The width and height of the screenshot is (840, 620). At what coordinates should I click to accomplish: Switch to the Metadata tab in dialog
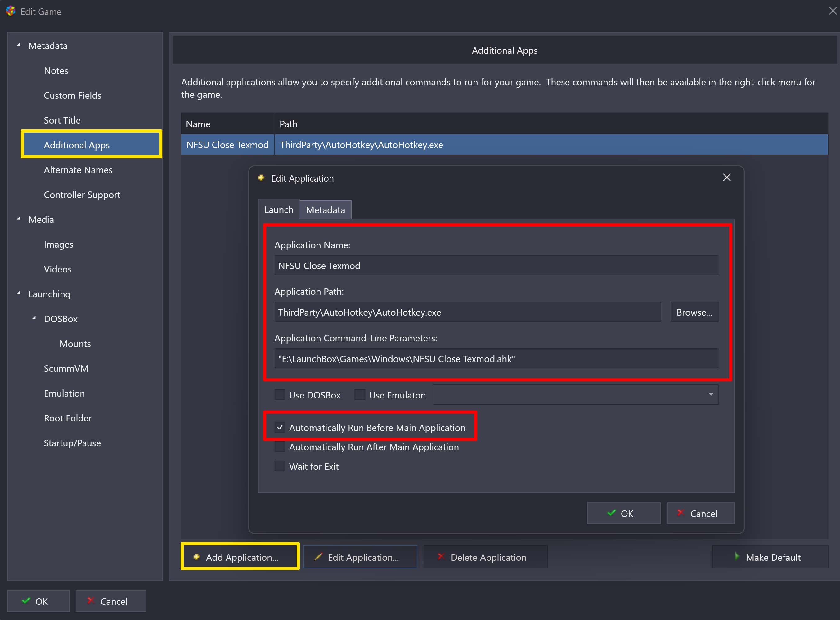click(326, 210)
